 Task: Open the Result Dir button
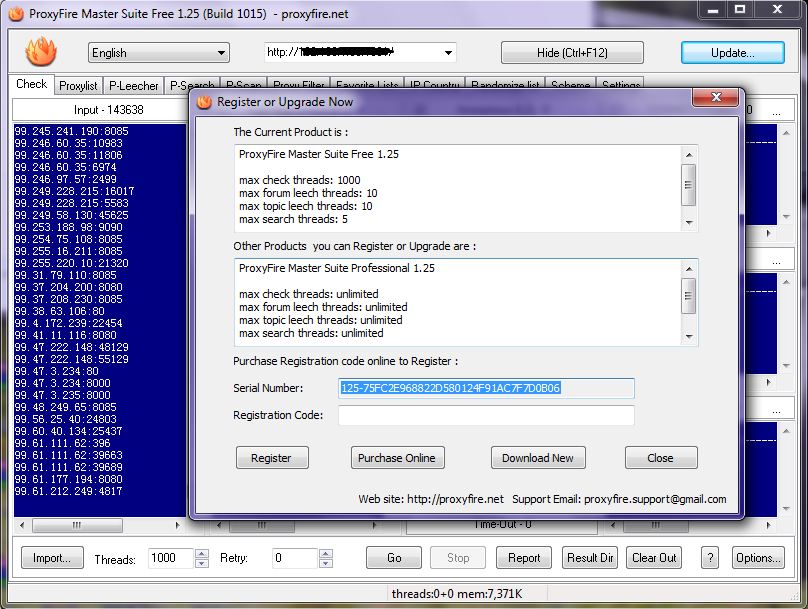[590, 557]
